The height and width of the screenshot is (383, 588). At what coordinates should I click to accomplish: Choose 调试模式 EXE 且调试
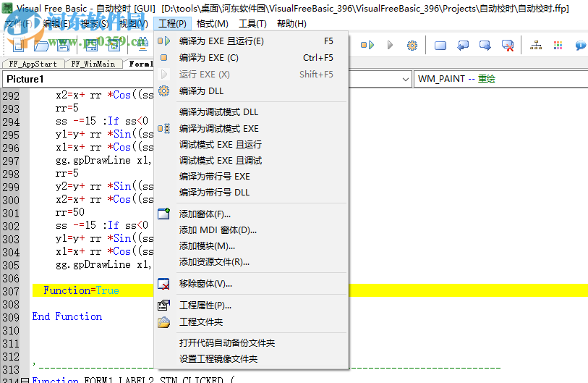(x=251, y=161)
